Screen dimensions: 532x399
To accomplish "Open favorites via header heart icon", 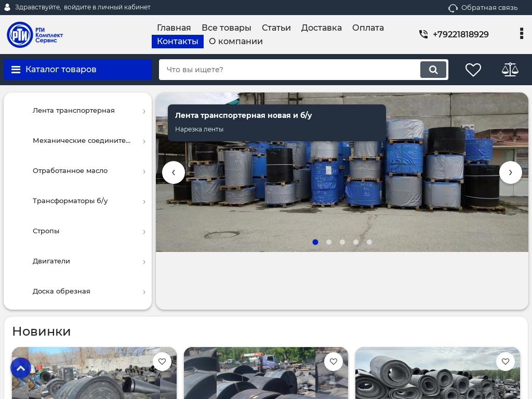I will [473, 70].
